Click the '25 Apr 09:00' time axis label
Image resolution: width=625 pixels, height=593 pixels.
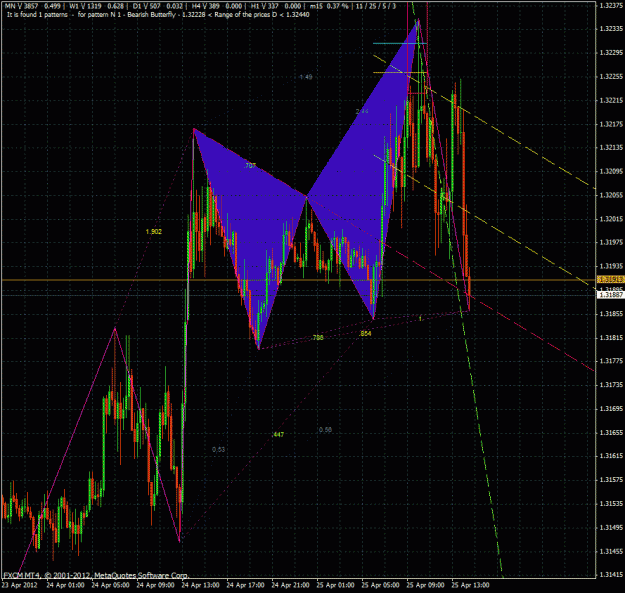pos(426,585)
